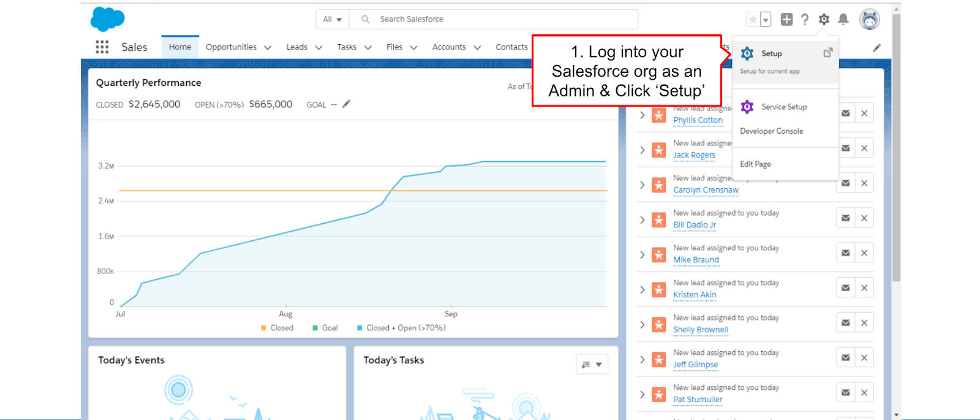Dismiss the Bill Dadio Jr lead notification
Image resolution: width=980 pixels, height=420 pixels.
tap(864, 218)
